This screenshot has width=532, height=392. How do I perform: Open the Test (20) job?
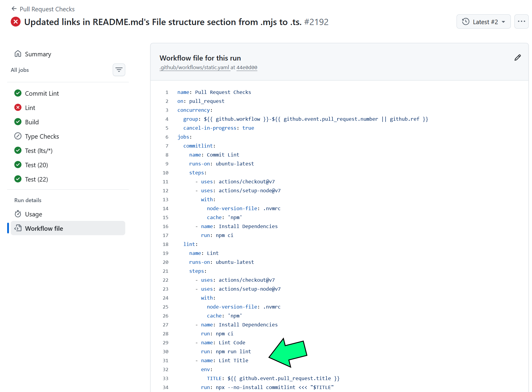point(68,165)
